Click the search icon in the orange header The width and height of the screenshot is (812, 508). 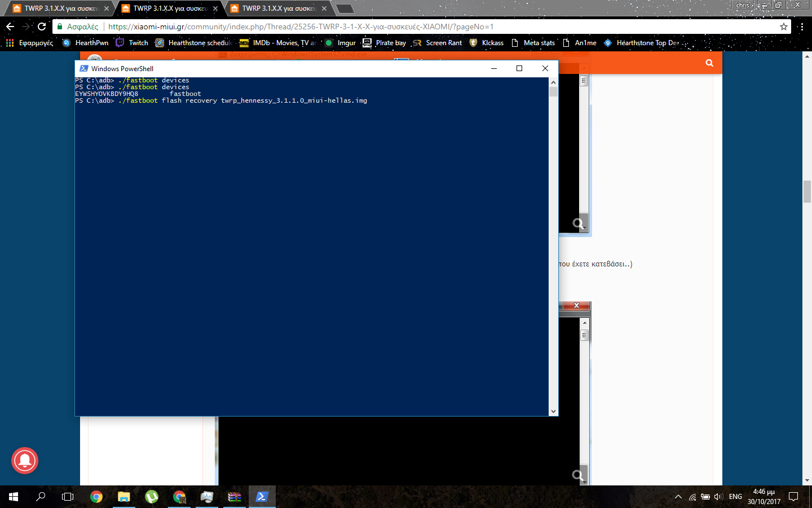[709, 63]
